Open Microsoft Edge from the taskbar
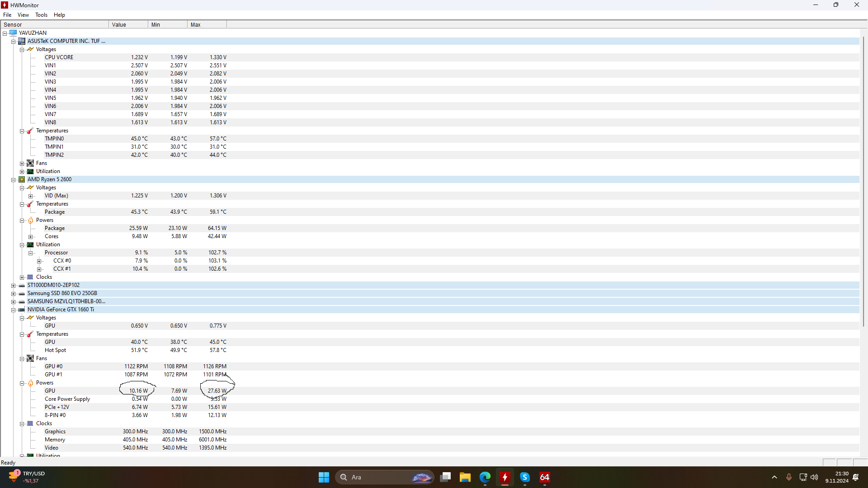The width and height of the screenshot is (868, 488). (x=485, y=477)
